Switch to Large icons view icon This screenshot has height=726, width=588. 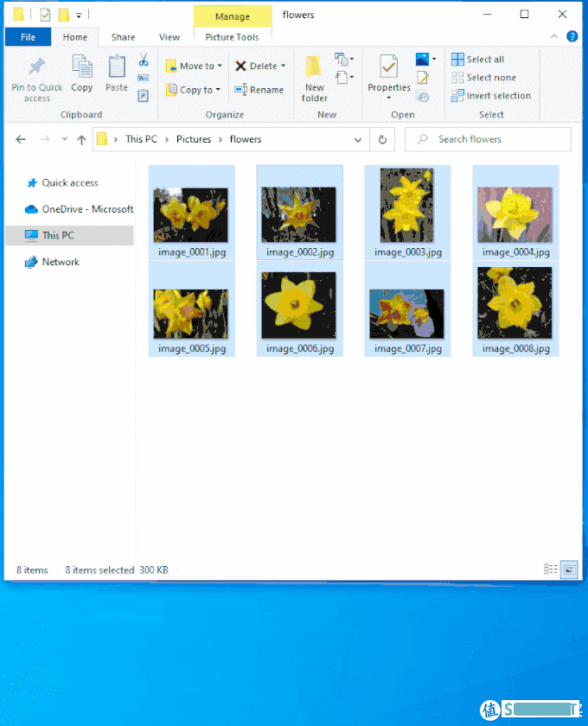(570, 570)
